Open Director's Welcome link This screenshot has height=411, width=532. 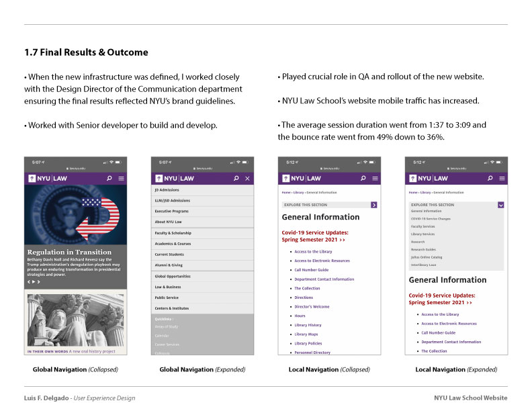tap(312, 306)
